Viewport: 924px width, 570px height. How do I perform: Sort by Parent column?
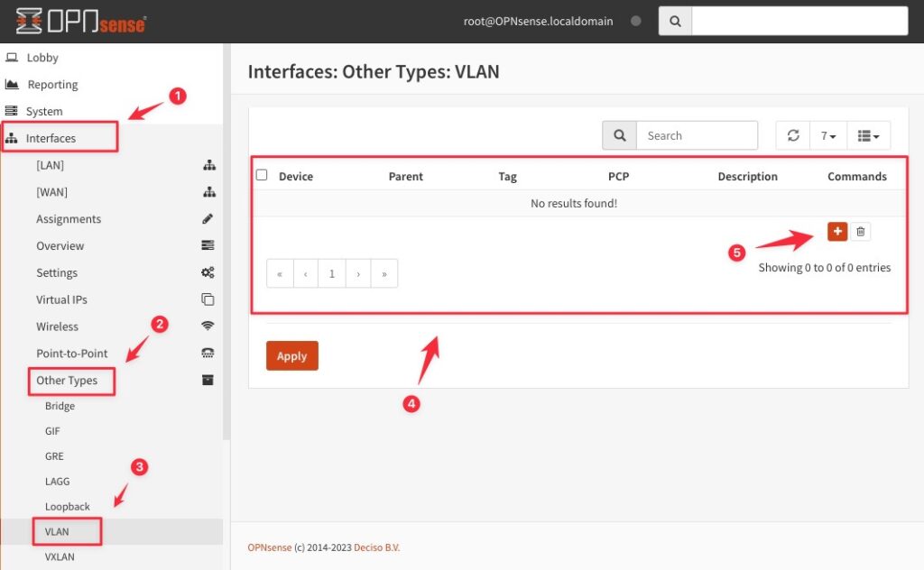pyautogui.click(x=405, y=177)
